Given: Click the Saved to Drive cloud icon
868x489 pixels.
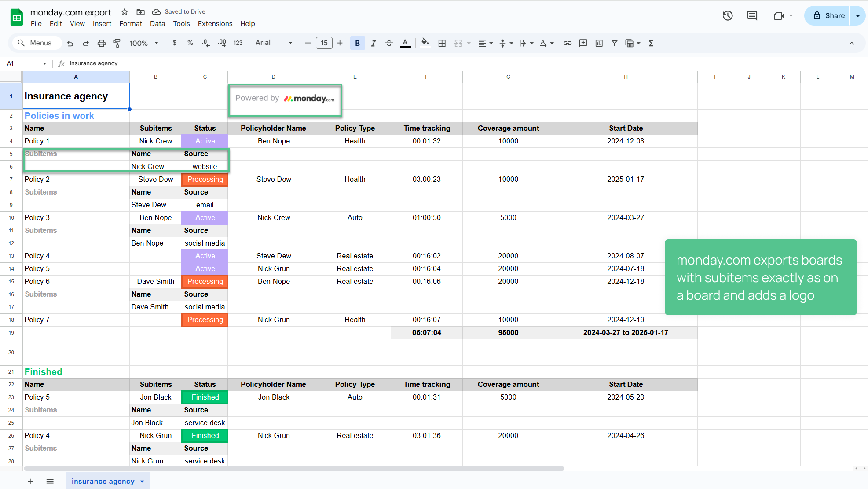Looking at the screenshot, I should (156, 12).
